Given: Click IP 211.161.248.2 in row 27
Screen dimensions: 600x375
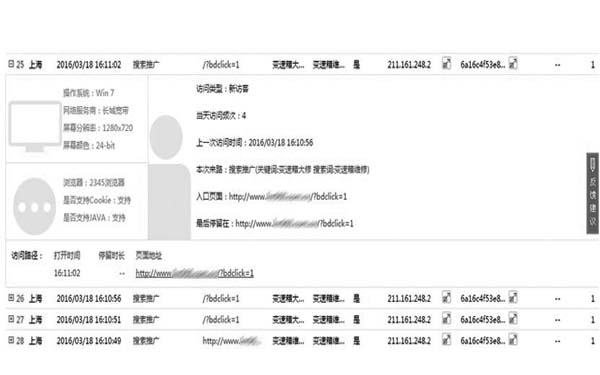Looking at the screenshot, I should click(x=409, y=320).
